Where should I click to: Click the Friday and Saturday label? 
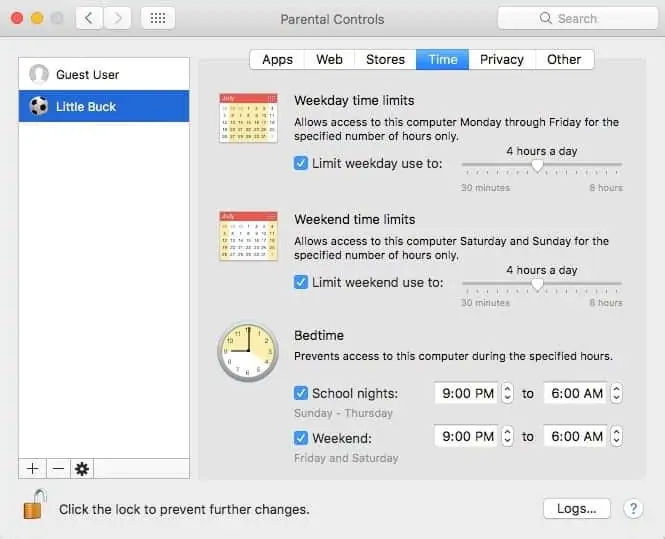(x=346, y=458)
